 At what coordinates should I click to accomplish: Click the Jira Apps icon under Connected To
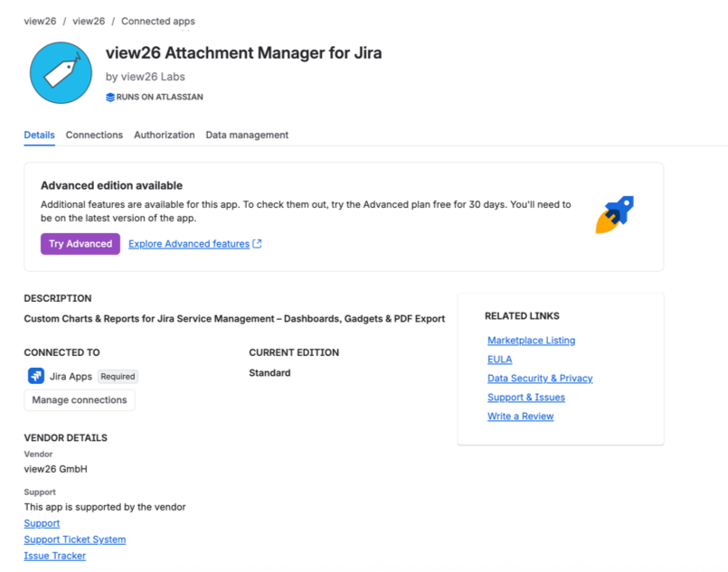tap(36, 376)
